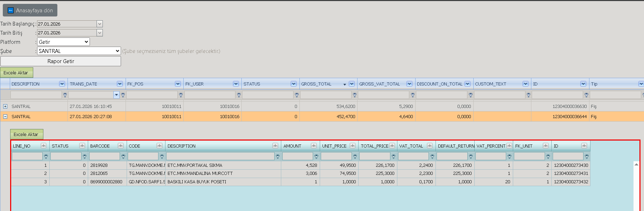
Task: Expand the first SANTRAL row
Action: click(5, 106)
